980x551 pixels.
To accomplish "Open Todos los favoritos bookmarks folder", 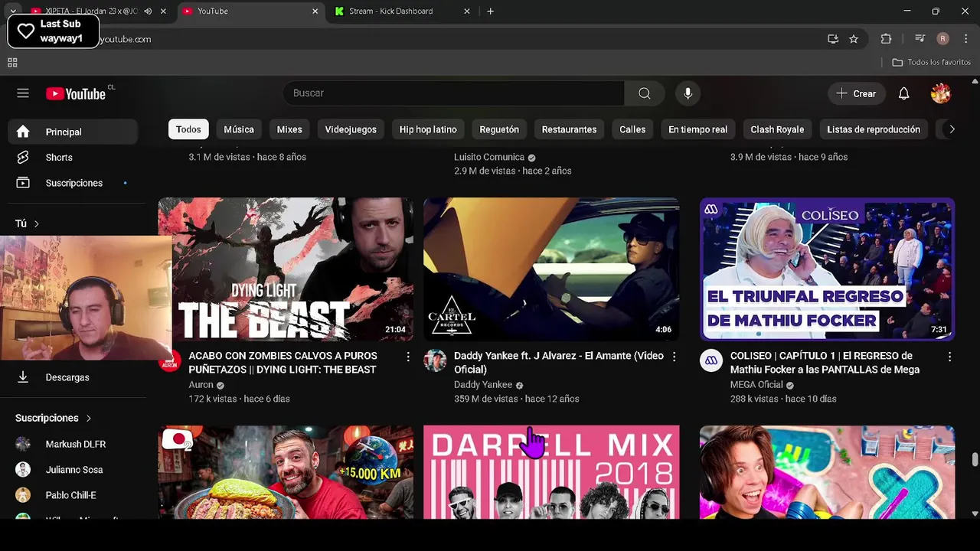I will point(932,63).
